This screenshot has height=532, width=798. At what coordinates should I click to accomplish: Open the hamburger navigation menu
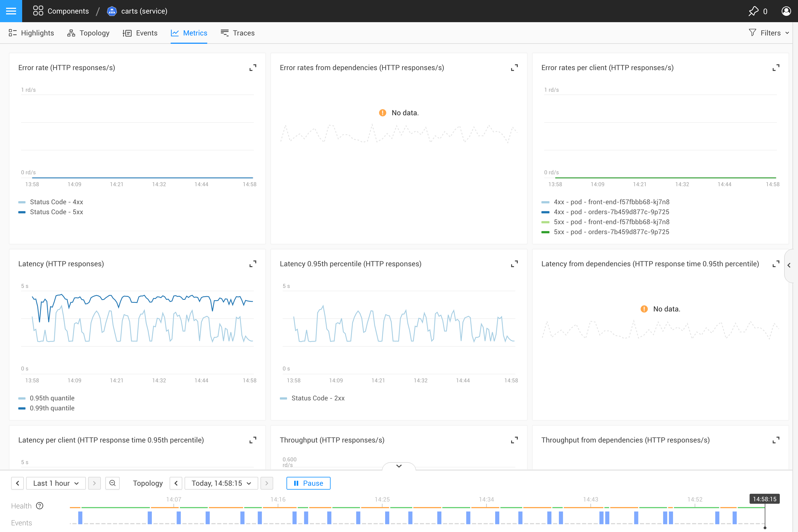click(11, 11)
